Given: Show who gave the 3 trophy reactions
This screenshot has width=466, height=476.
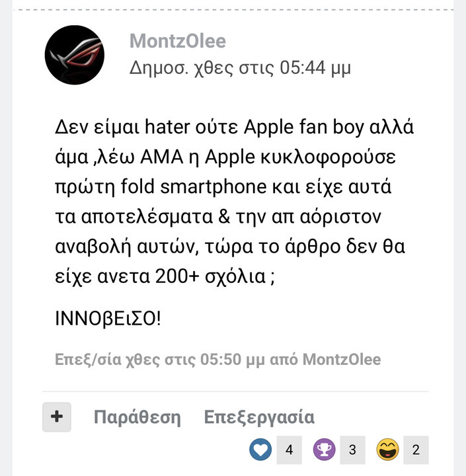Looking at the screenshot, I should pyautogui.click(x=352, y=450).
